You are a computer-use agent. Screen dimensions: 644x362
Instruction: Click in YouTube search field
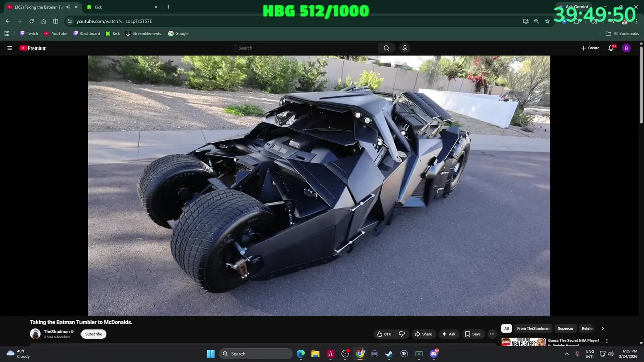306,48
